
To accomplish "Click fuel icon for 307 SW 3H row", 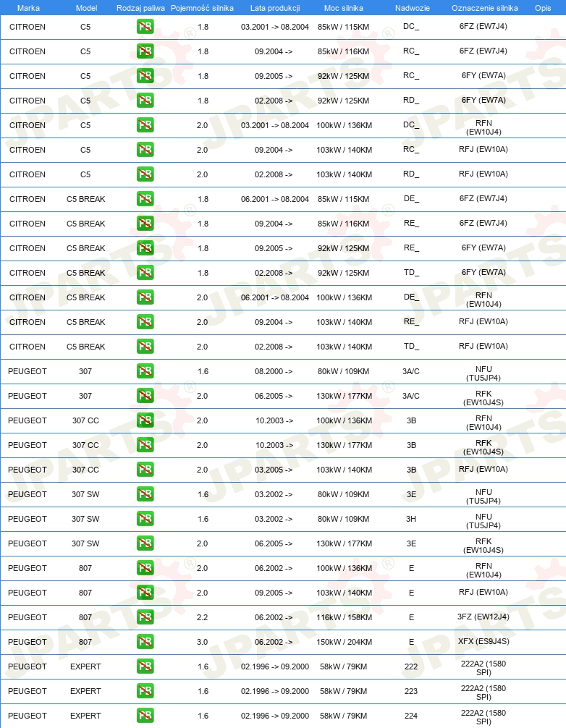I will pos(145,519).
